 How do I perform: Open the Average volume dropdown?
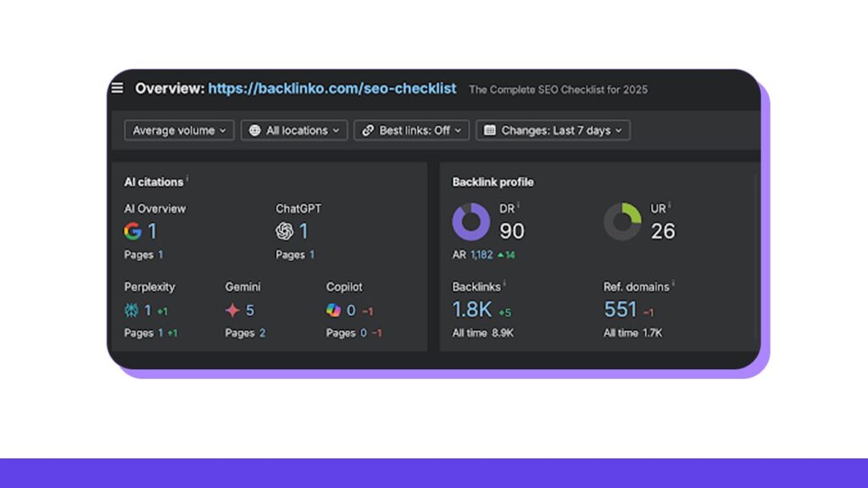[x=178, y=130]
